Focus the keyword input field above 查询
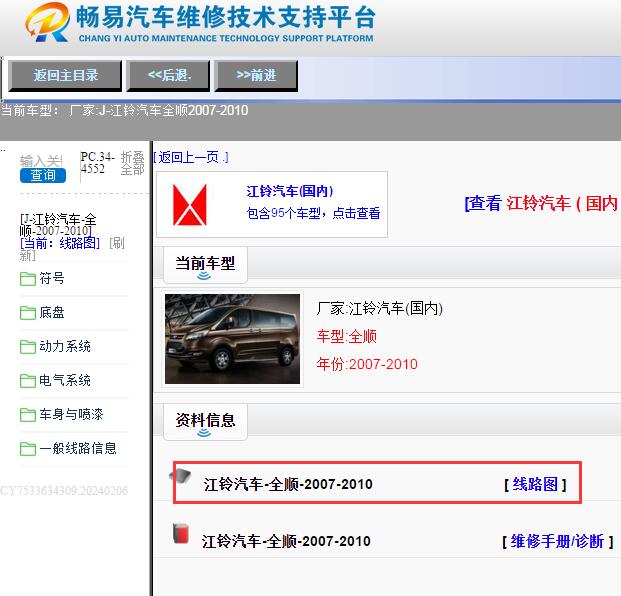Screen dimensions: 621x596 point(41,161)
